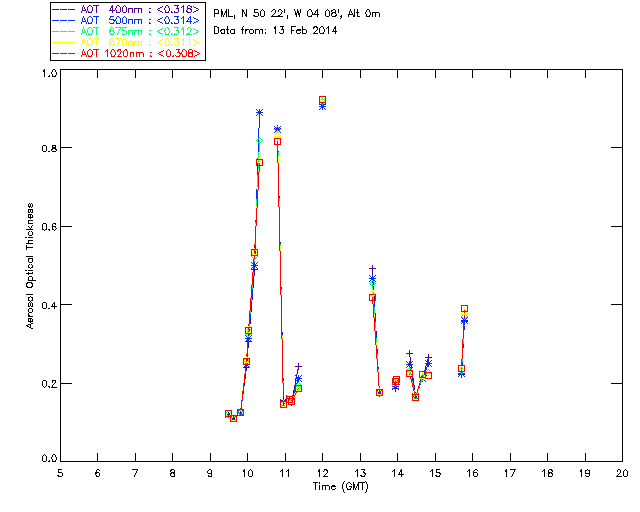The width and height of the screenshot is (640, 512).
Task: Click the 'Data from: 13 Feb 2014' text
Action: pos(275,30)
